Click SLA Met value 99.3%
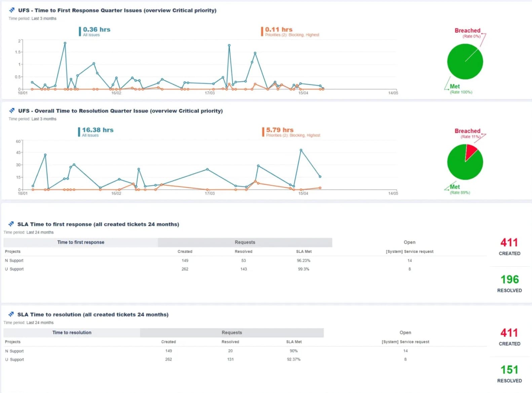Screen dimensions: 532x393 pos(304,269)
